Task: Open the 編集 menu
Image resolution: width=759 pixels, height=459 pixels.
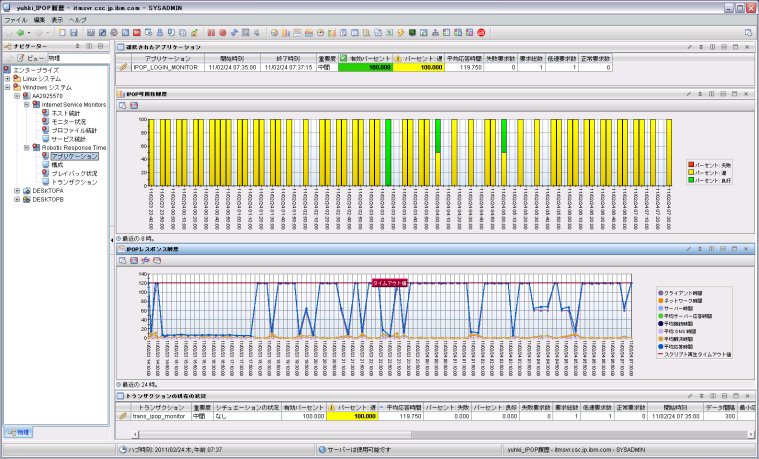Action: click(39, 20)
